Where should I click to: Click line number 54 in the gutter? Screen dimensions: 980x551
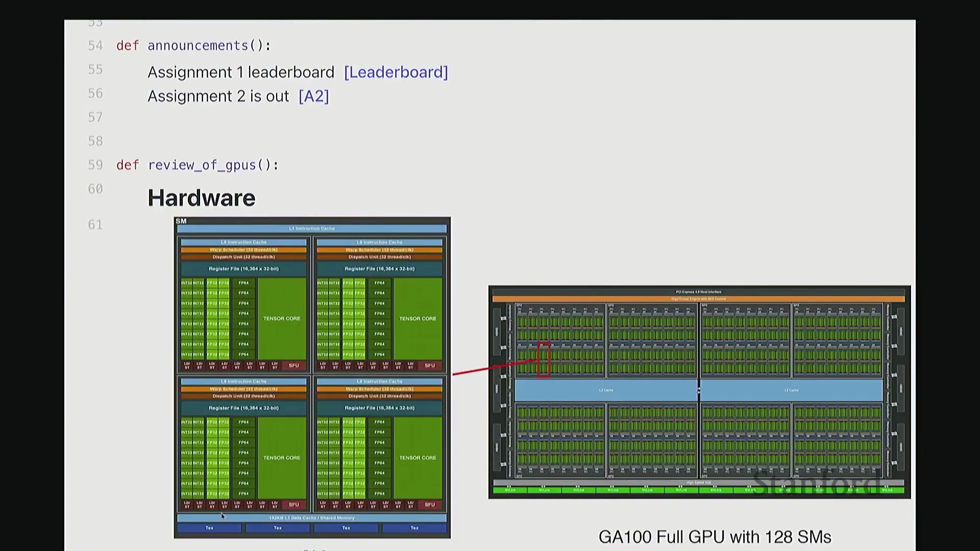coord(95,46)
